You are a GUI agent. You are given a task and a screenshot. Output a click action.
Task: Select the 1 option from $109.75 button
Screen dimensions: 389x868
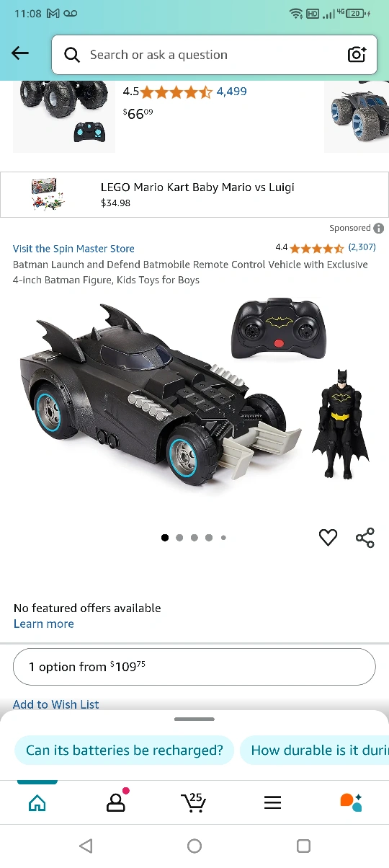194,667
